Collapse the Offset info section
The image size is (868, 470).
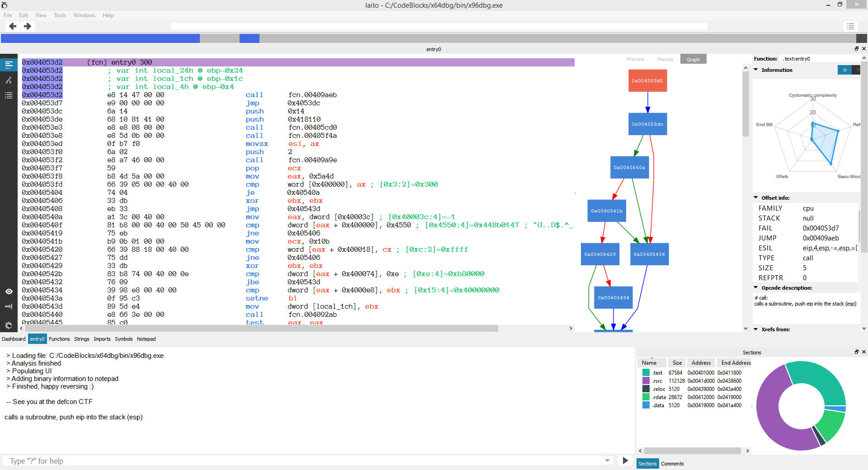tap(755, 197)
